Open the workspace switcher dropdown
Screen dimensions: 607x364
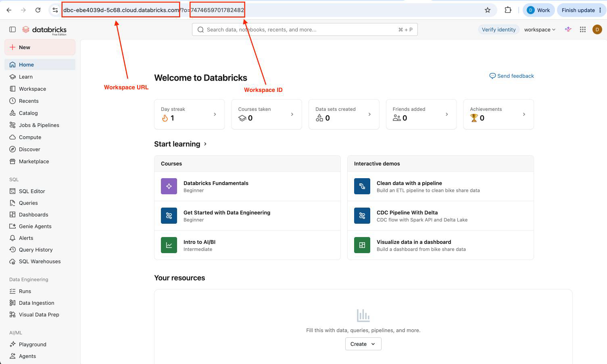pos(540,29)
